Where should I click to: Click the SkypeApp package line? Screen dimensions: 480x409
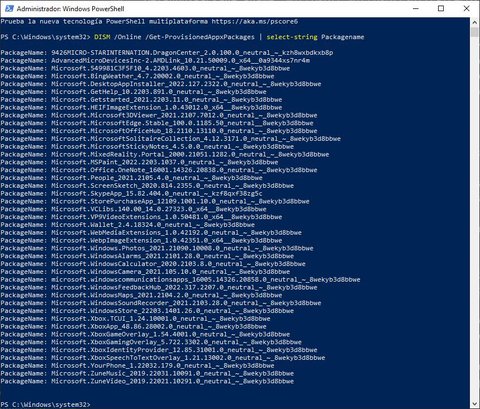[x=131, y=194]
